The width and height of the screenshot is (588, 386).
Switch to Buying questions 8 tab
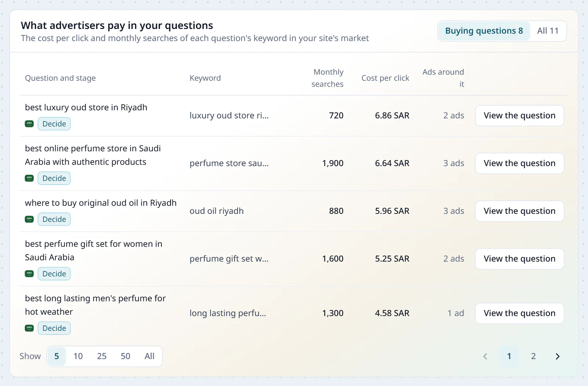[x=484, y=31]
